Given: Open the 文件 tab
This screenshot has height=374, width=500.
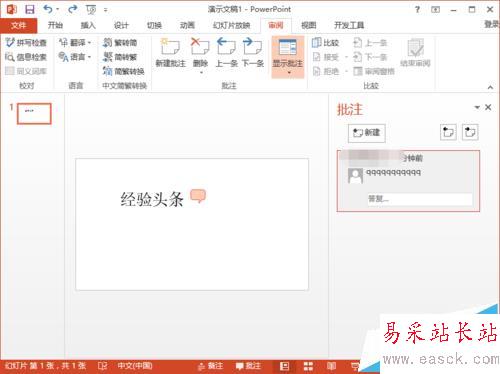Looking at the screenshot, I should (18, 25).
